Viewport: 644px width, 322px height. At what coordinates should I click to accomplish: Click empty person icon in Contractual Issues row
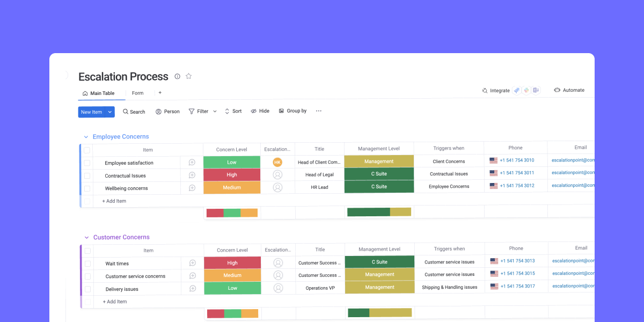click(x=277, y=174)
